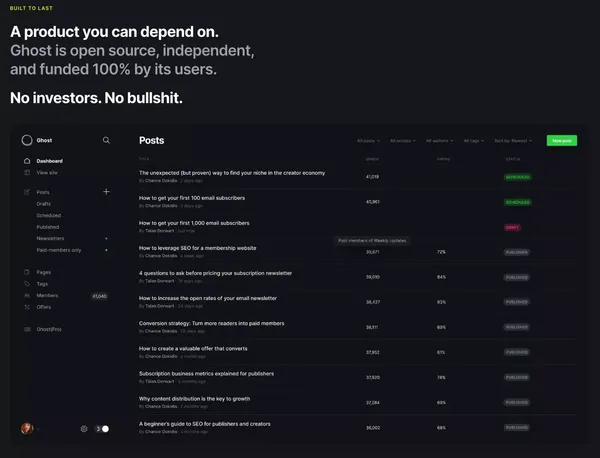600x458 pixels.
Task: Open 'Conversion strategy: Turn more readers' post
Action: (212, 323)
